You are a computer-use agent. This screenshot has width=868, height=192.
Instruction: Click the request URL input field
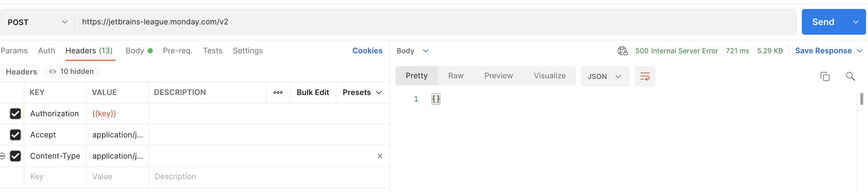[435, 22]
